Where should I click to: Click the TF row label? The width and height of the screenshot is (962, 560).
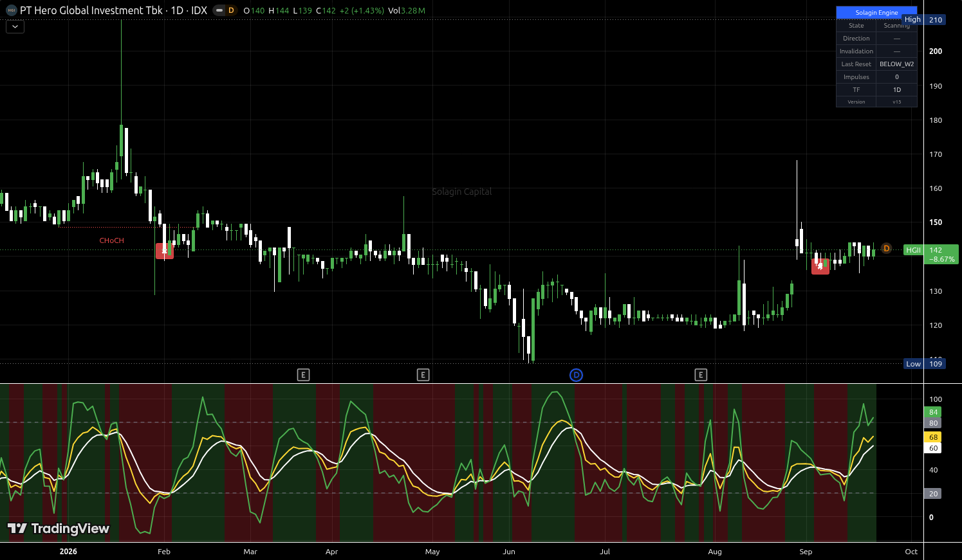point(856,90)
